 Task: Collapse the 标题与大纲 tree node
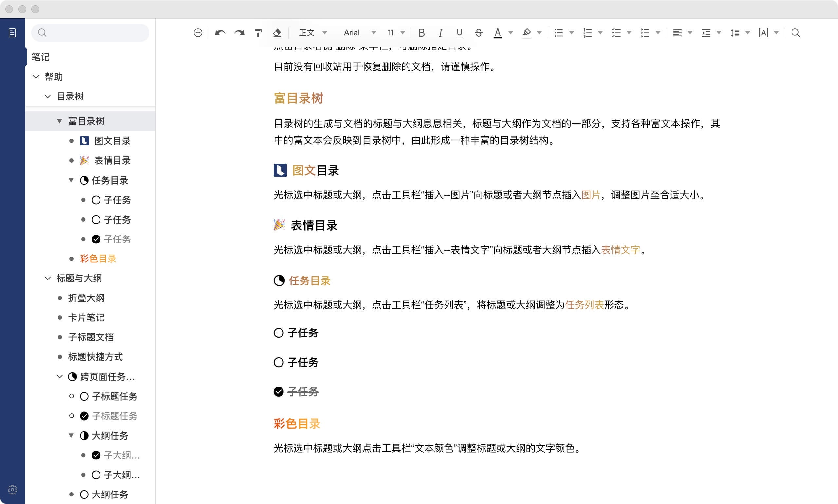tap(48, 278)
